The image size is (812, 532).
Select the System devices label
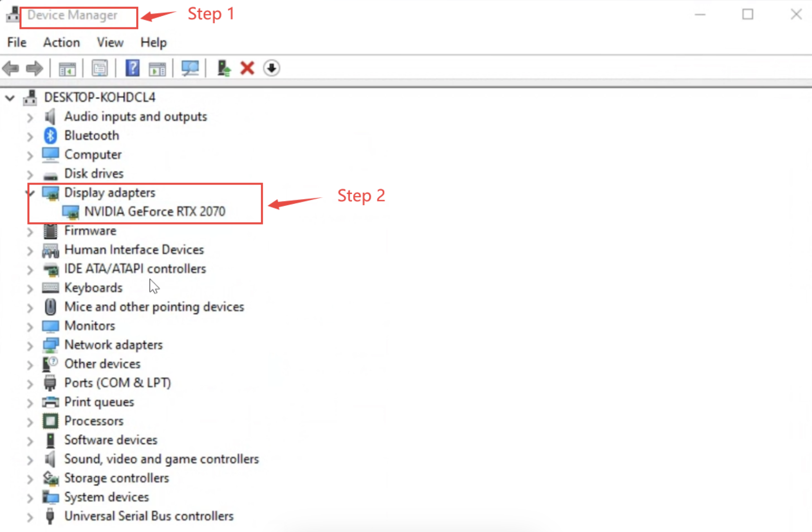point(107,498)
